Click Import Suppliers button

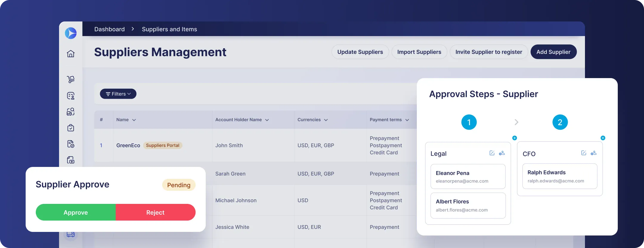[x=419, y=52]
